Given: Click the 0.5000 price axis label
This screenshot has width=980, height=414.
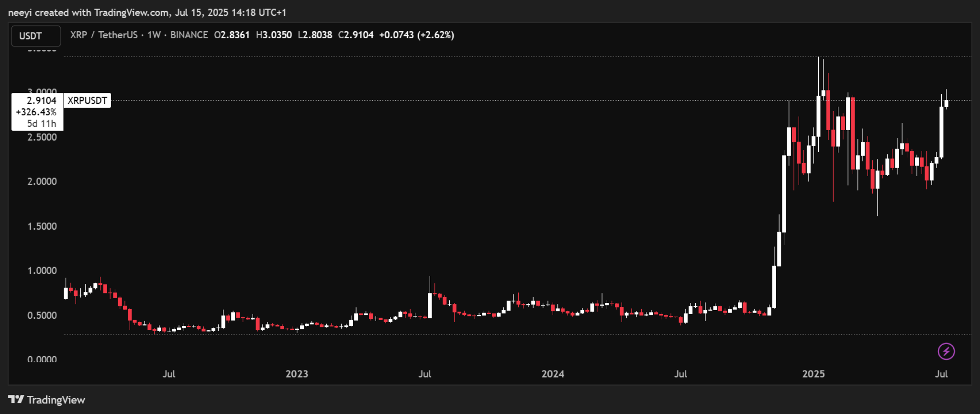Looking at the screenshot, I should pos(42,315).
